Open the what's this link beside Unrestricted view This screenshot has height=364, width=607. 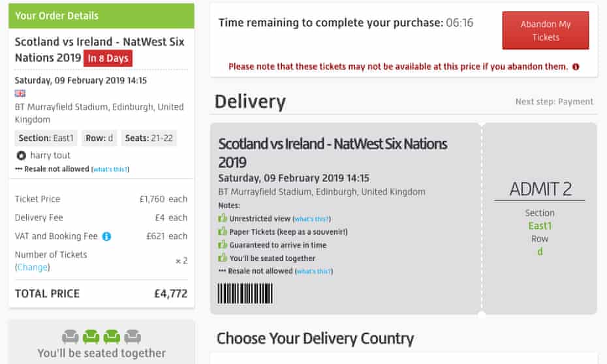(x=311, y=219)
